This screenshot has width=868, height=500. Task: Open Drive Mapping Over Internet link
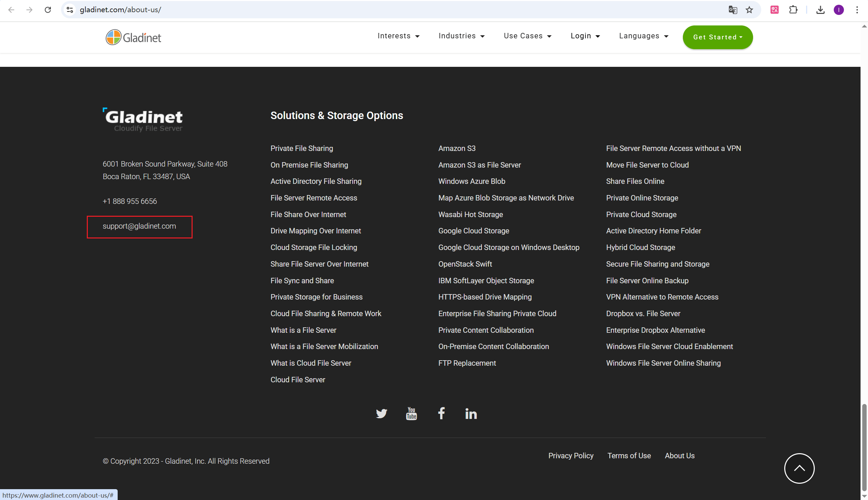[316, 231]
